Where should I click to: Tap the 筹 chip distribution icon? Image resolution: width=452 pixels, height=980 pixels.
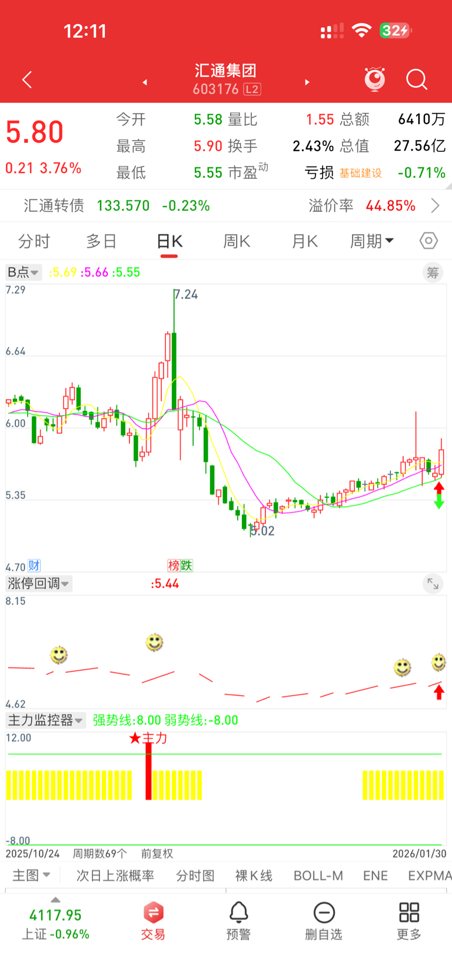point(433,273)
